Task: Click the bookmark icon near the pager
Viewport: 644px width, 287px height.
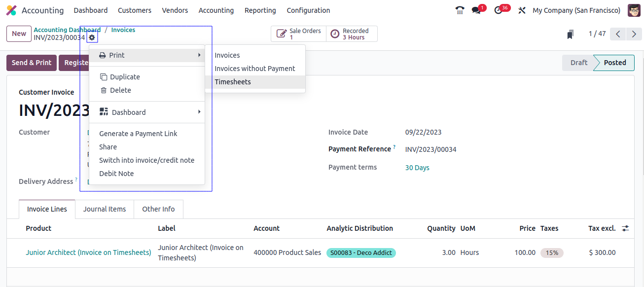Action: (571, 34)
